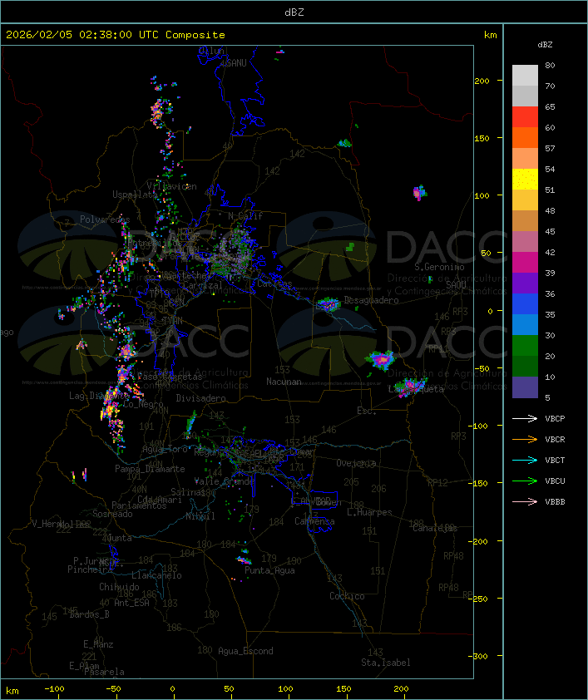The width and height of the screenshot is (588, 700).
Task: Click the 'Sosneado' map label
Action: (112, 514)
